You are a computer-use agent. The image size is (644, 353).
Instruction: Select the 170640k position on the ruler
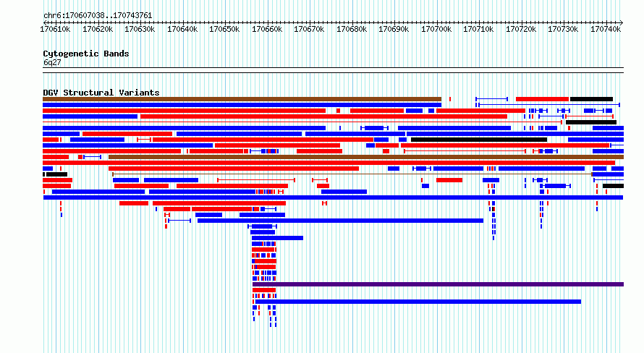[182, 29]
